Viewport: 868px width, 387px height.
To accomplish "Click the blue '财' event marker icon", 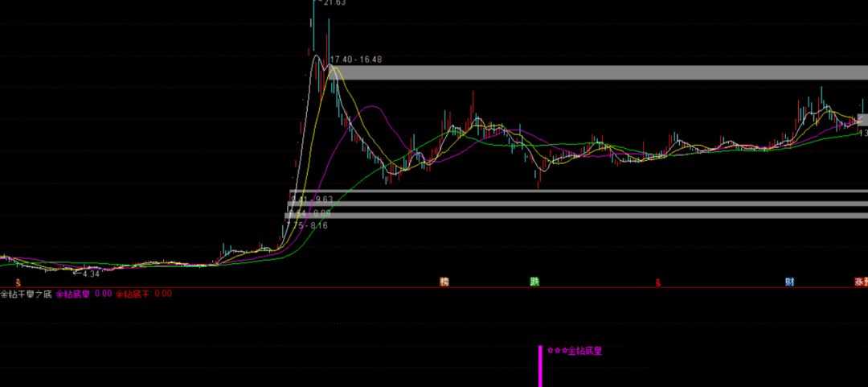I will point(790,282).
